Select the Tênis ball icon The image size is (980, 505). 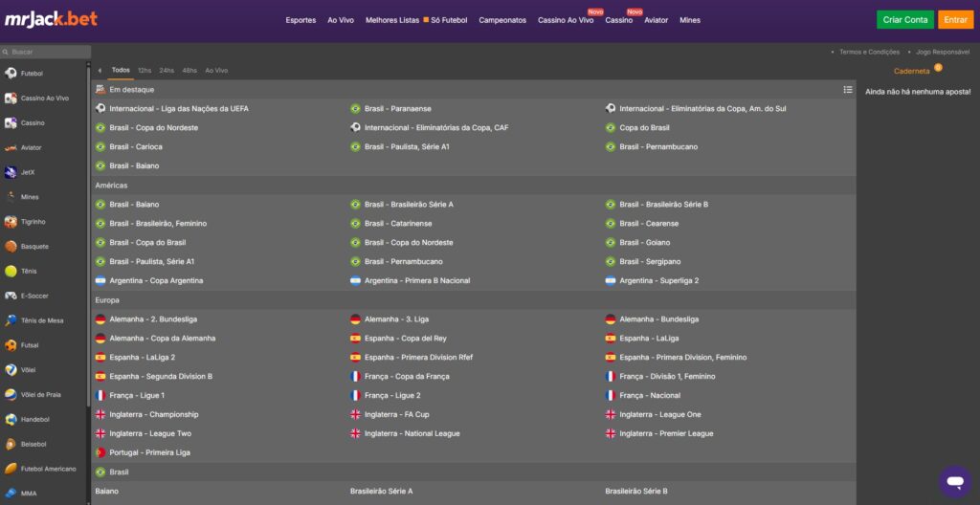(x=11, y=272)
